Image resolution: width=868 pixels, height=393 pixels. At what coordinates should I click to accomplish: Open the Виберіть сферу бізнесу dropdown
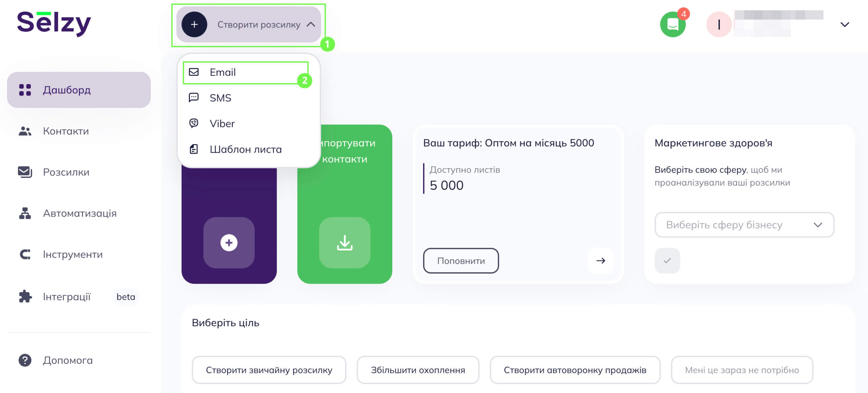[744, 225]
